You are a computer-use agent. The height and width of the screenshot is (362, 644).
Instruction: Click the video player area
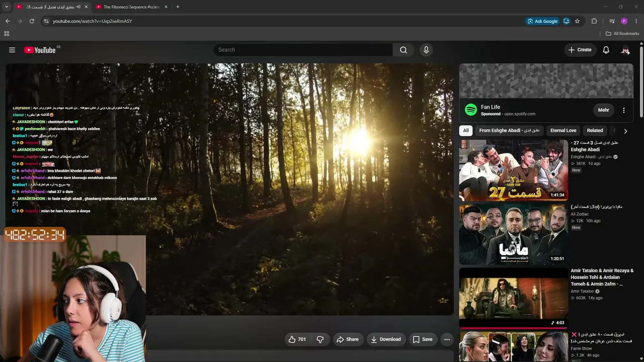pyautogui.click(x=229, y=190)
